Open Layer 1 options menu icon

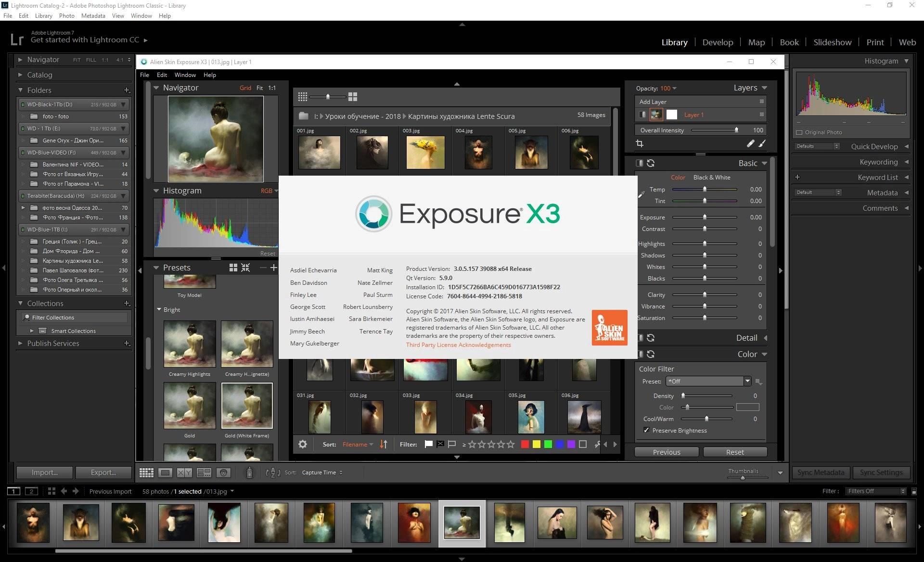[x=761, y=115]
